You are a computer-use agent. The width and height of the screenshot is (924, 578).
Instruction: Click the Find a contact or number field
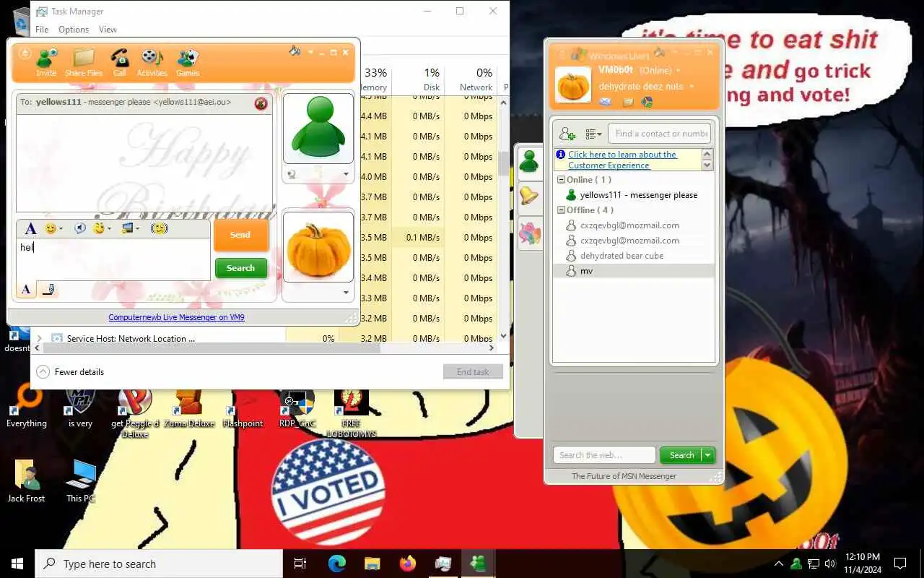click(x=659, y=134)
